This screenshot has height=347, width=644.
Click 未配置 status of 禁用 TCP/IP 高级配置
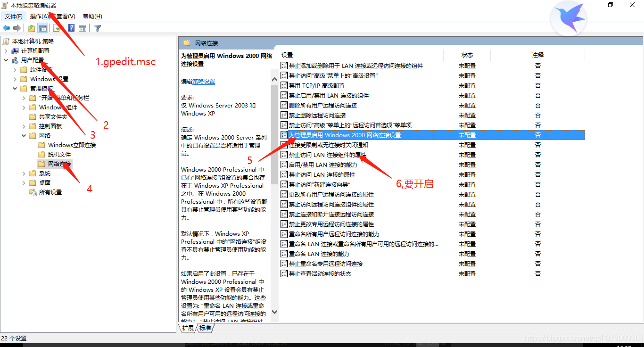(x=467, y=85)
